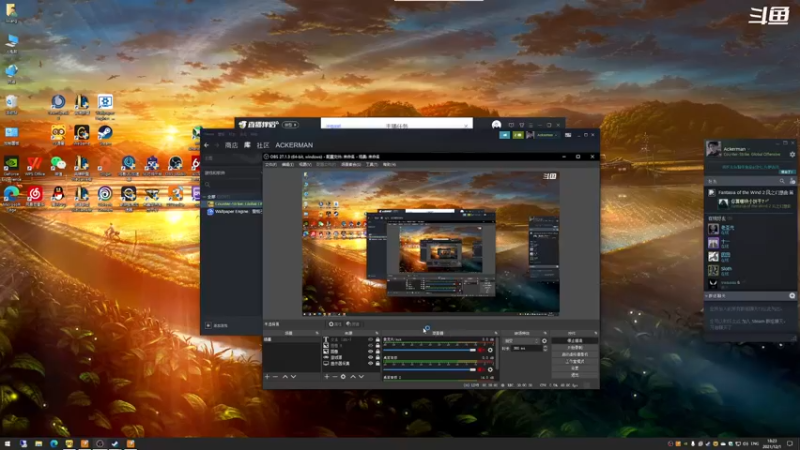Click search icon in Steam friends window
This screenshot has height=450, width=800.
(x=782, y=181)
